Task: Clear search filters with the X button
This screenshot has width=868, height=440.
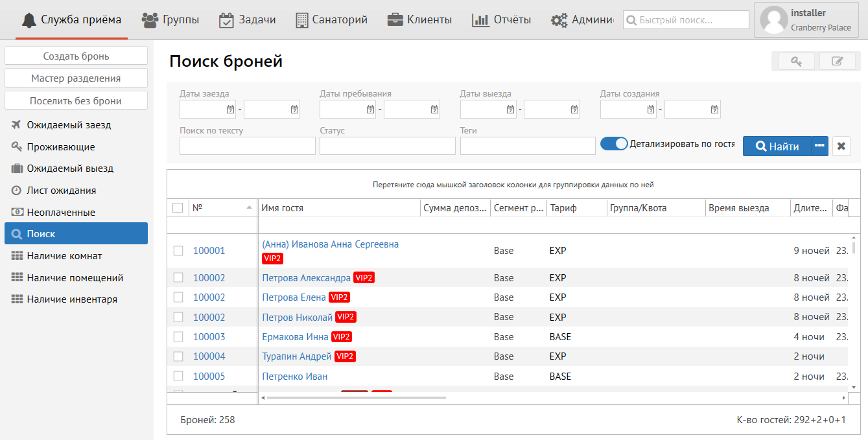Action: (841, 146)
